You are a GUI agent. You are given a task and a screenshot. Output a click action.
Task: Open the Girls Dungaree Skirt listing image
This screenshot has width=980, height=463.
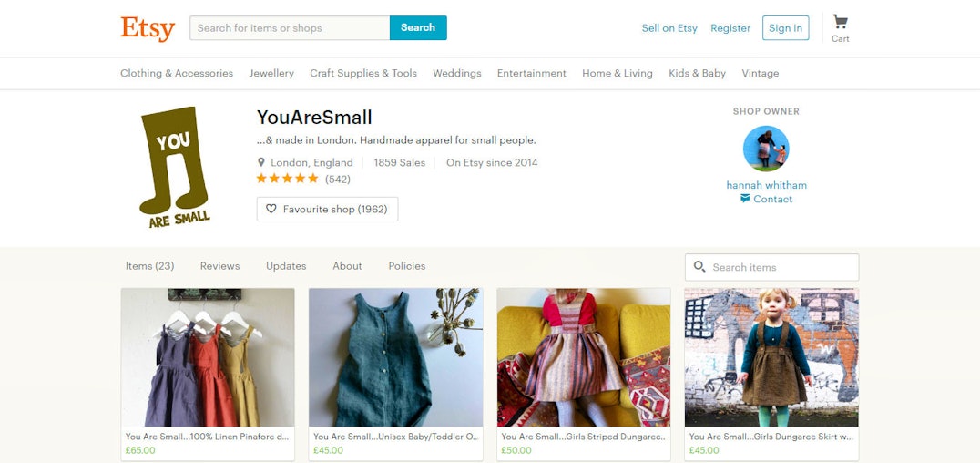771,357
